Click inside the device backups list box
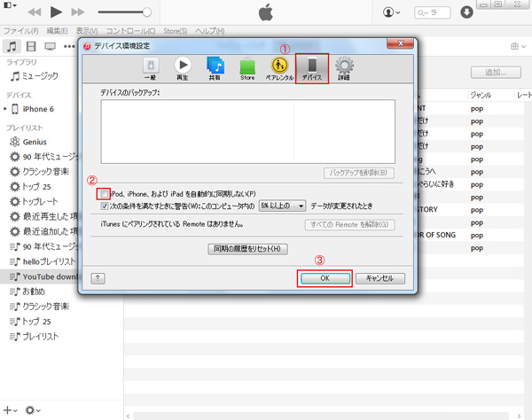Image resolution: width=532 pixels, height=420 pixels. [x=247, y=131]
